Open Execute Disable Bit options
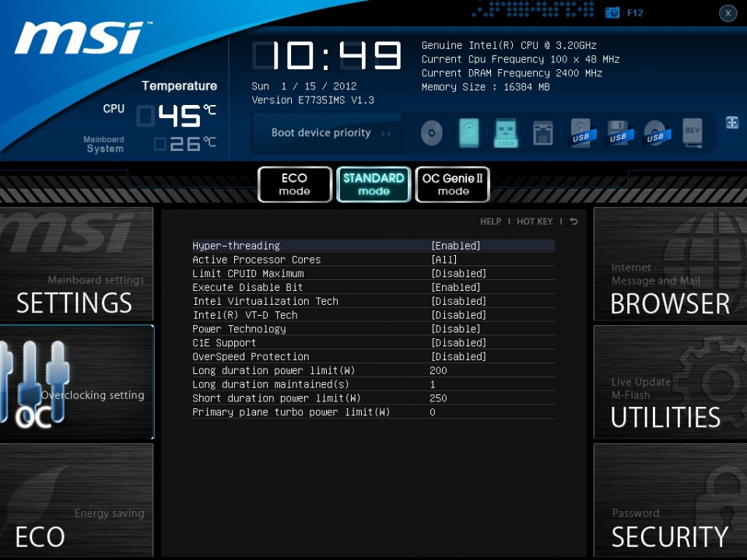 point(456,288)
